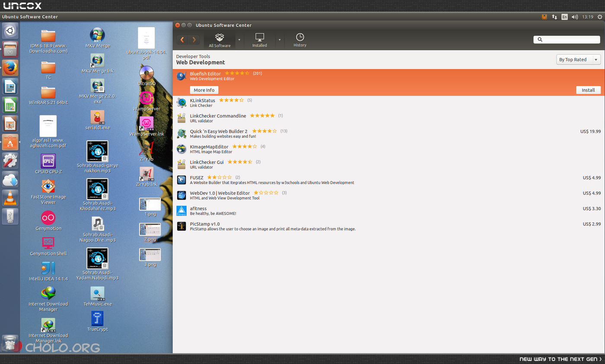Open the system gear menu in the top panel
This screenshot has width=605, height=364.
(x=600, y=17)
